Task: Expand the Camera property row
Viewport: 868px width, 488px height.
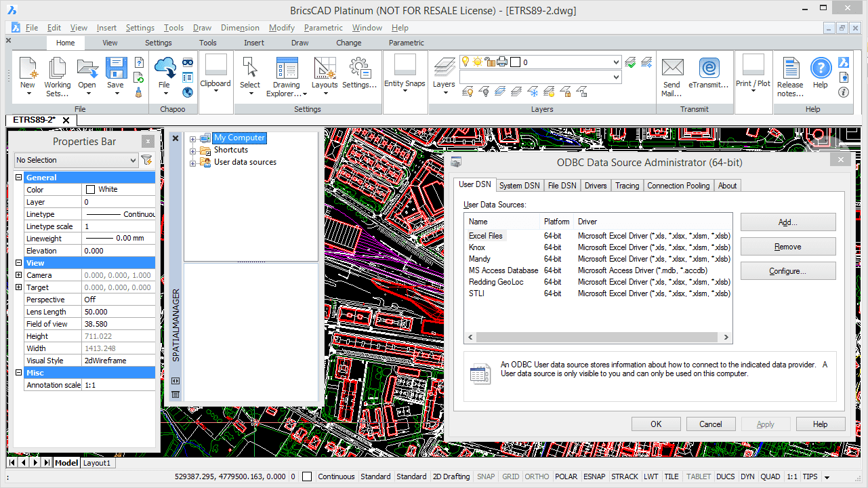Action: [19, 275]
